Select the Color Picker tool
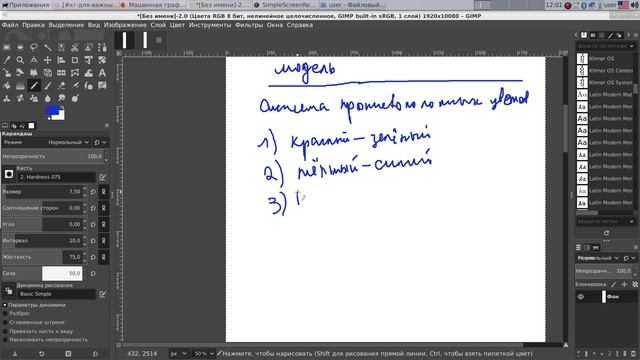Viewport: 640px width, 360px height. (7, 60)
